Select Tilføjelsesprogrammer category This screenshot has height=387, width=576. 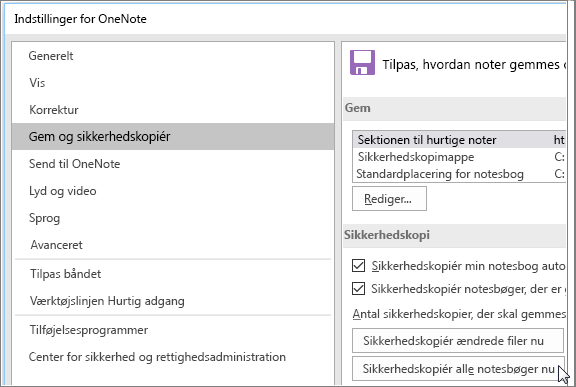(173, 330)
